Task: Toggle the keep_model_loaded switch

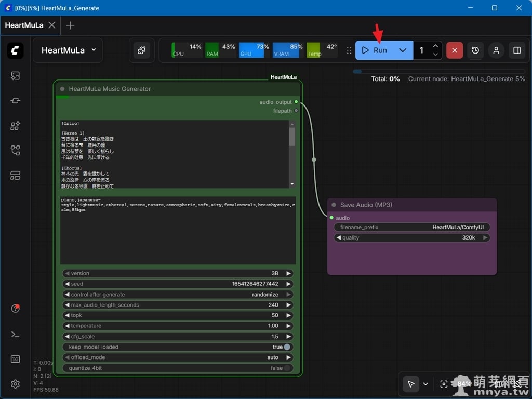Action: point(286,347)
